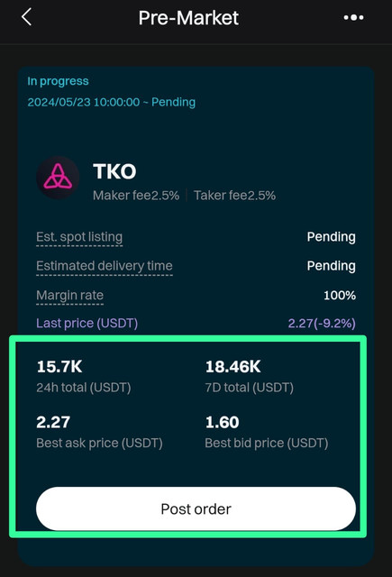392x577 pixels.
Task: Go back using the left arrow icon
Action: tap(26, 17)
